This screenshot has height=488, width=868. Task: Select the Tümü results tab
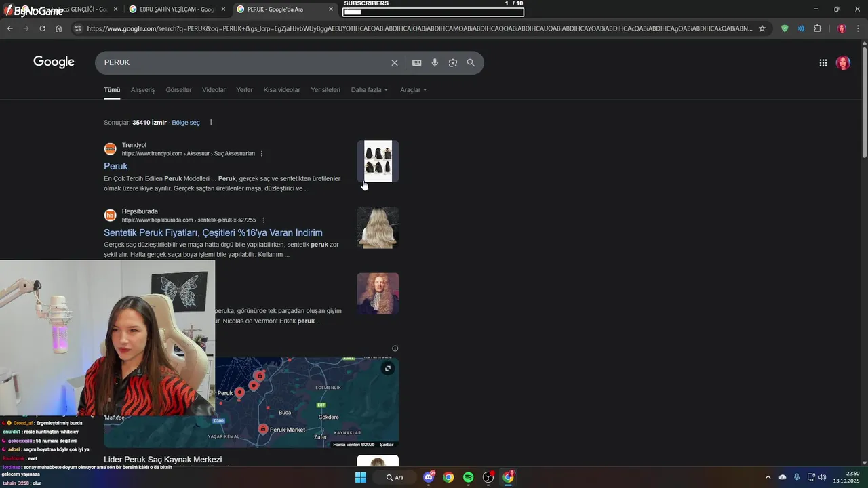pyautogui.click(x=112, y=90)
